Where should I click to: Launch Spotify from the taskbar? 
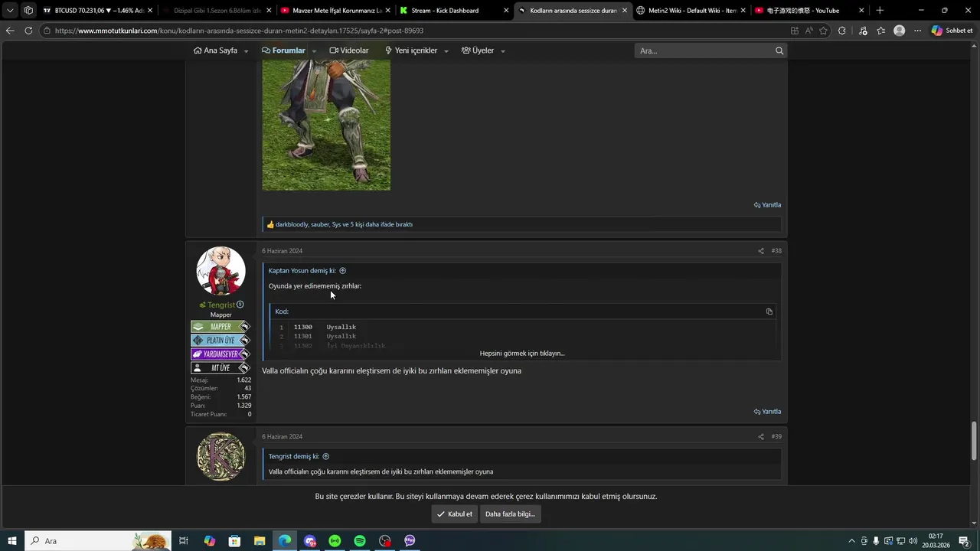(360, 541)
